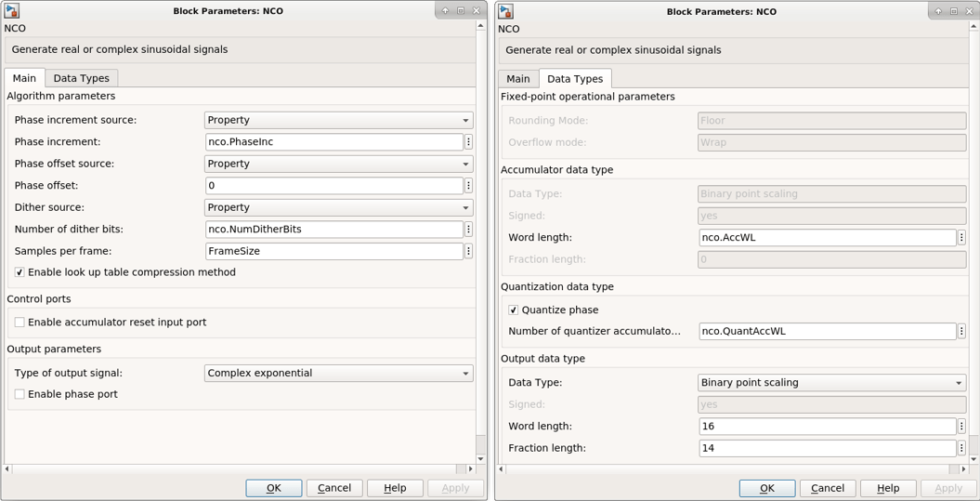Open options menu for Number of dither bits

468,230
